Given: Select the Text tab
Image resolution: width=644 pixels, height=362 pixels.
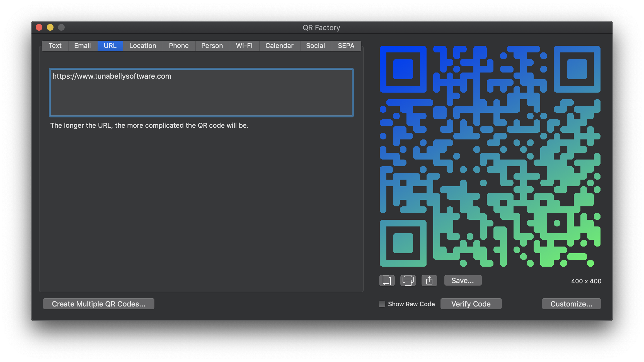Looking at the screenshot, I should [55, 45].
